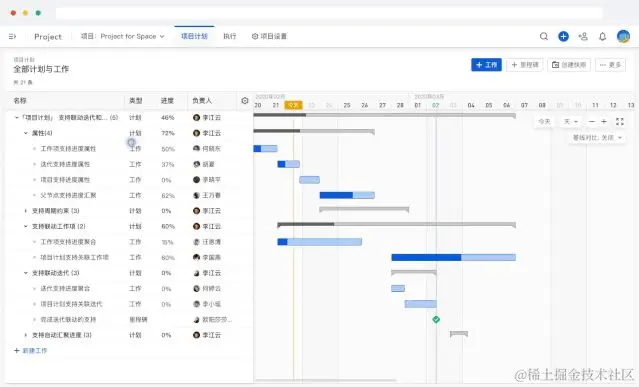639x387 pixels.
Task: Open the 项目: Project for Space dropdown
Action: coord(123,36)
